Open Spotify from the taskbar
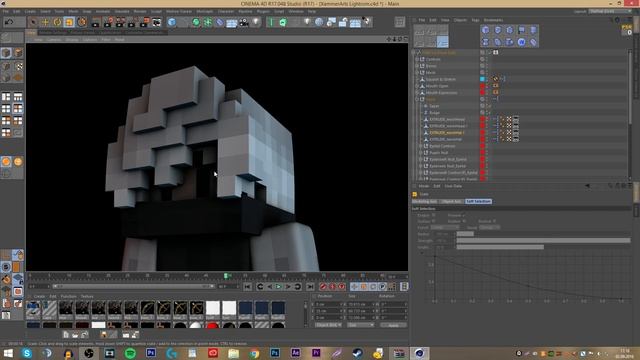The image size is (640, 360). pyautogui.click(x=130, y=353)
